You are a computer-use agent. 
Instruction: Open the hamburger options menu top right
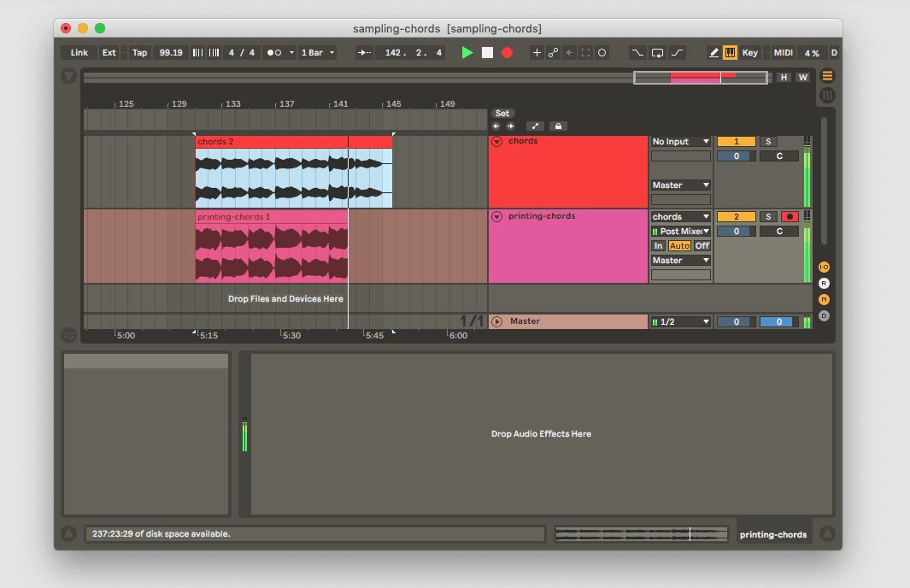tap(826, 75)
